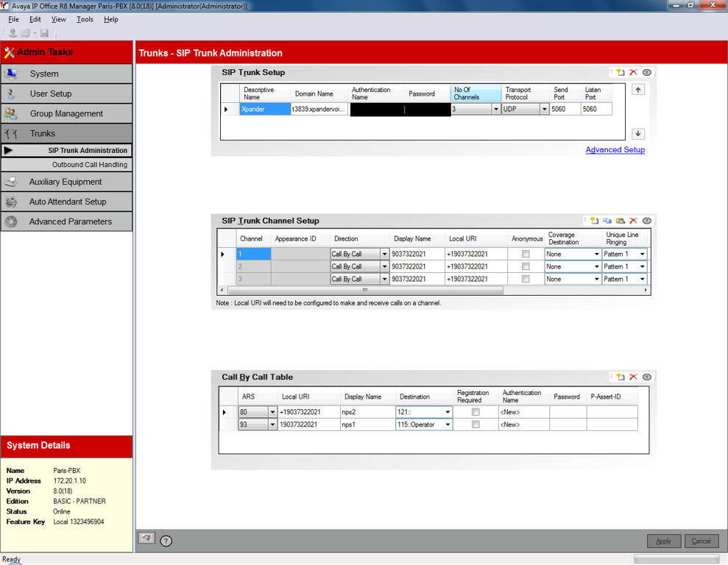Copy the selected channel in Channel Setup
The image size is (728, 565).
pyautogui.click(x=607, y=221)
